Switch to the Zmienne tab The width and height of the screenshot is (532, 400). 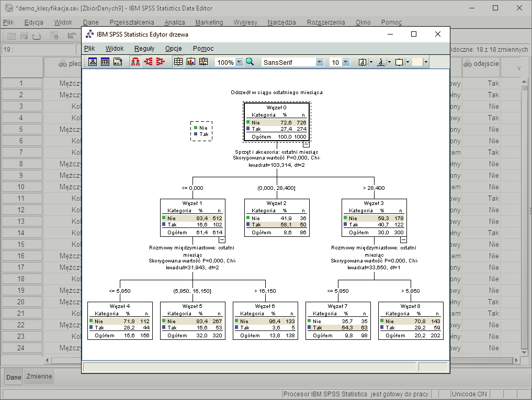coord(39,376)
